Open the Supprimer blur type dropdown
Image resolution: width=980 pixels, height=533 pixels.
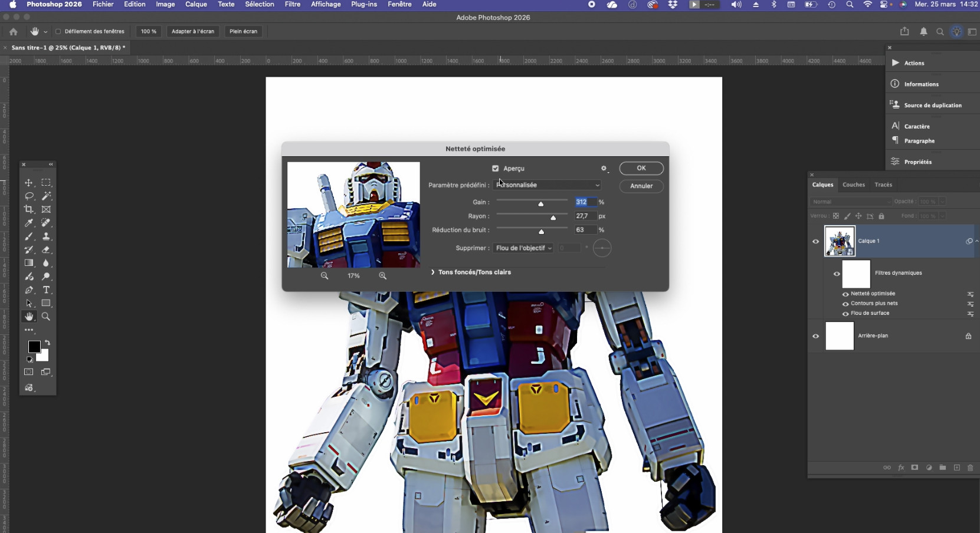(x=523, y=248)
